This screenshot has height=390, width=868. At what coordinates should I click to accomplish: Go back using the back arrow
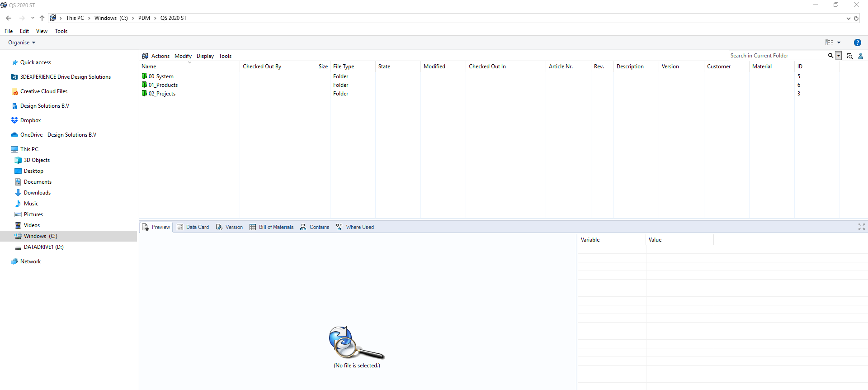(x=9, y=18)
